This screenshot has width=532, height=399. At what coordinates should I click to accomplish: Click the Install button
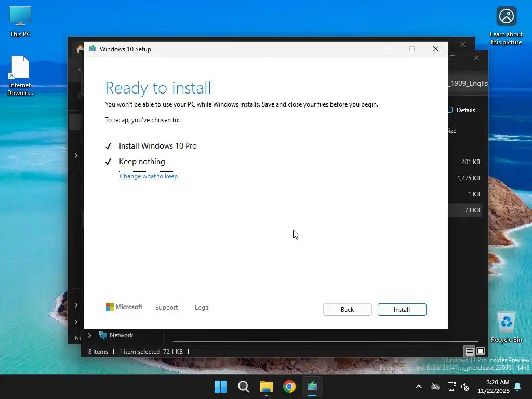coord(402,310)
